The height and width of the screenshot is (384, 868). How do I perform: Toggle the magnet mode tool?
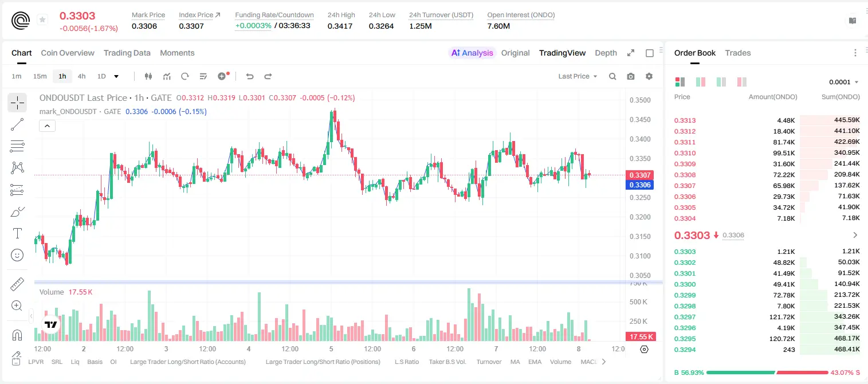[x=17, y=334]
